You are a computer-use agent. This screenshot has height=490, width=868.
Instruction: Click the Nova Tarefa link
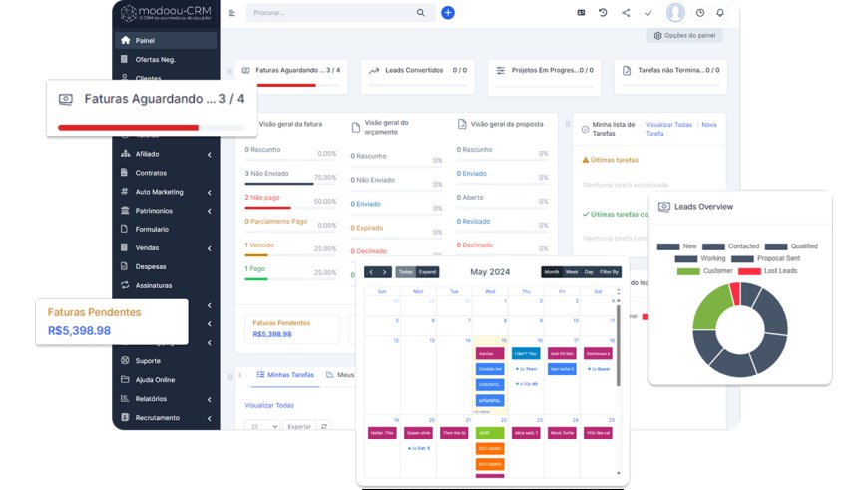(x=680, y=129)
